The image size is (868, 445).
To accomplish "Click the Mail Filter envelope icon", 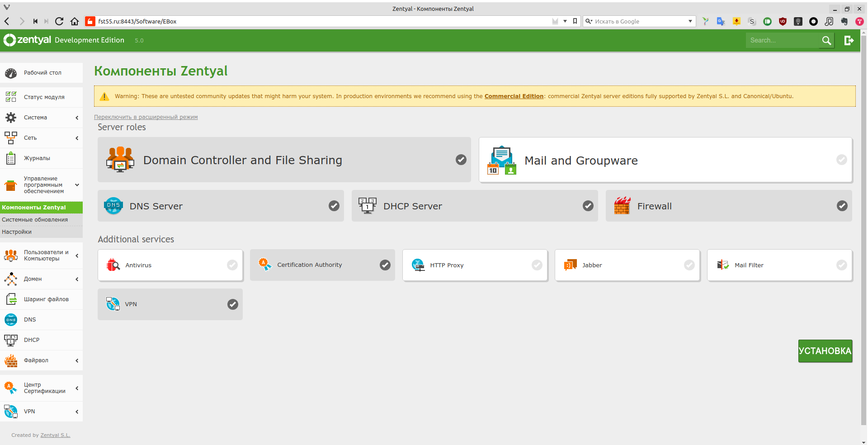I will click(x=723, y=265).
